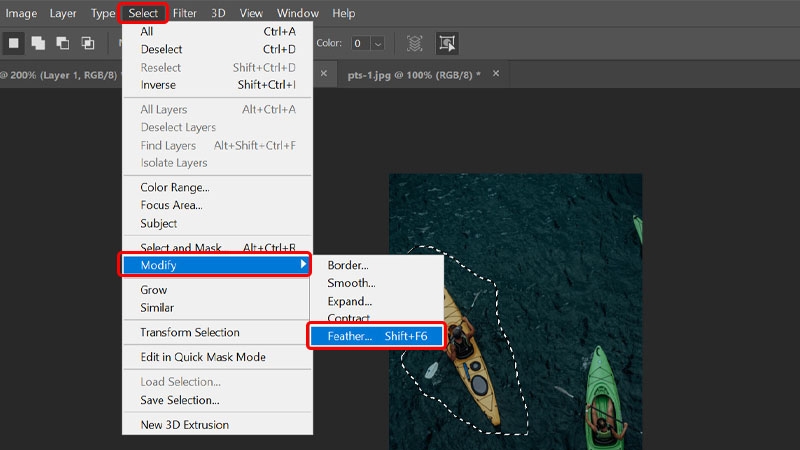Choose Border in Modify submenu

click(377, 265)
